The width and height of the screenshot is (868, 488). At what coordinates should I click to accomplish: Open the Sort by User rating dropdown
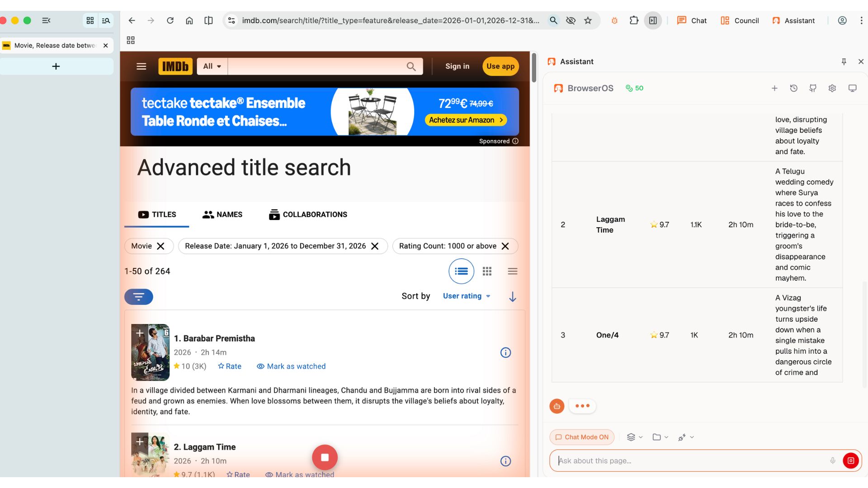467,296
